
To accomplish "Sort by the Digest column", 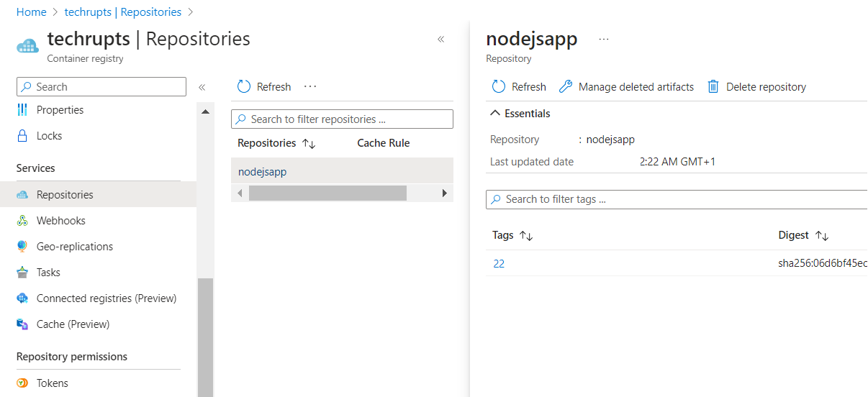I will coord(822,235).
